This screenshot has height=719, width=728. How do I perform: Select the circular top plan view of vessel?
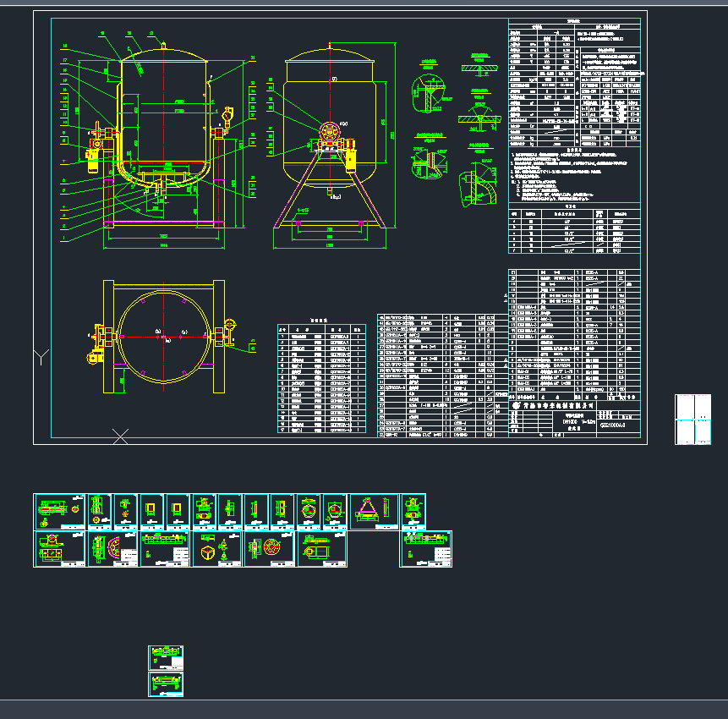coord(163,337)
